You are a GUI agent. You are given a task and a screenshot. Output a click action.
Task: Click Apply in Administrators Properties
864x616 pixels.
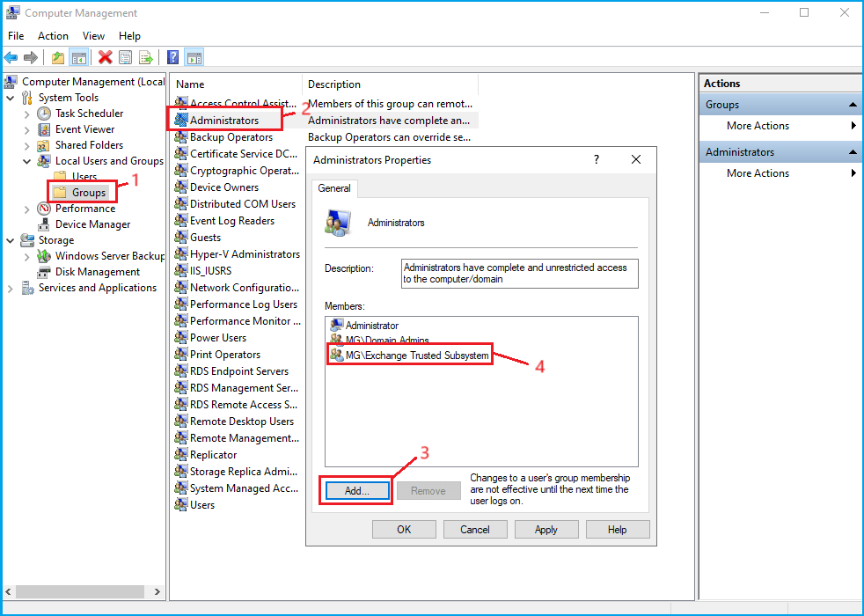(x=545, y=530)
